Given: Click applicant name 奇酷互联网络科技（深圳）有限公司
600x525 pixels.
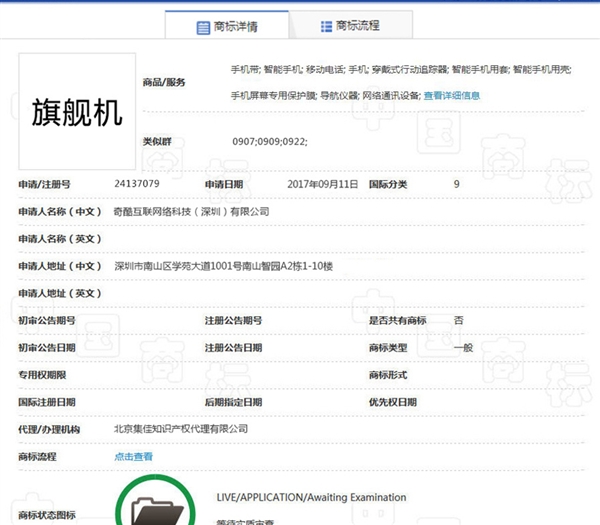Looking at the screenshot, I should (x=192, y=212).
